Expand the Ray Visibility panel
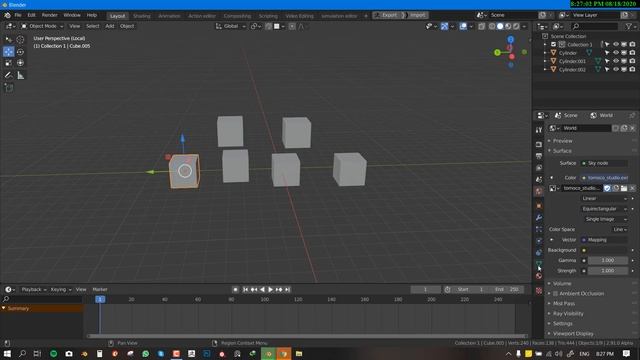 pos(568,313)
